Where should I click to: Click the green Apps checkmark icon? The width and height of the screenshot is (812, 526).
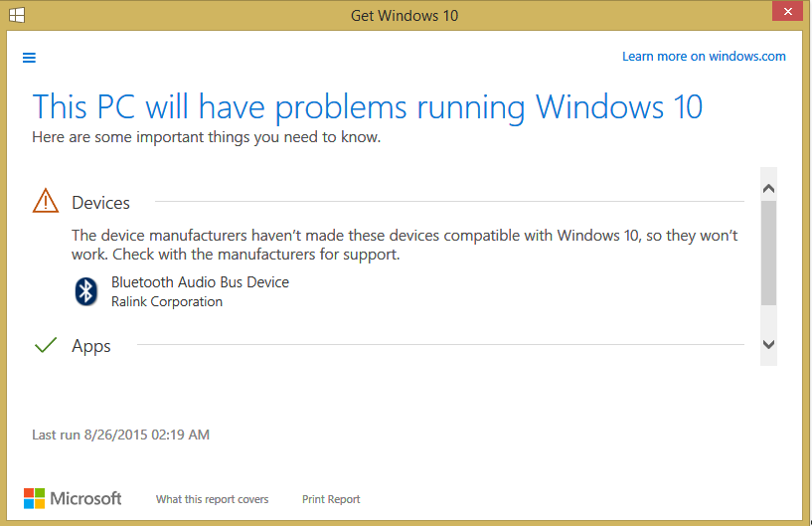tap(46, 346)
